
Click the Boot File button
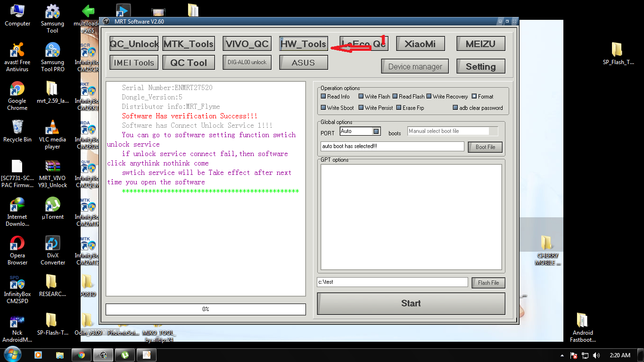pyautogui.click(x=485, y=147)
